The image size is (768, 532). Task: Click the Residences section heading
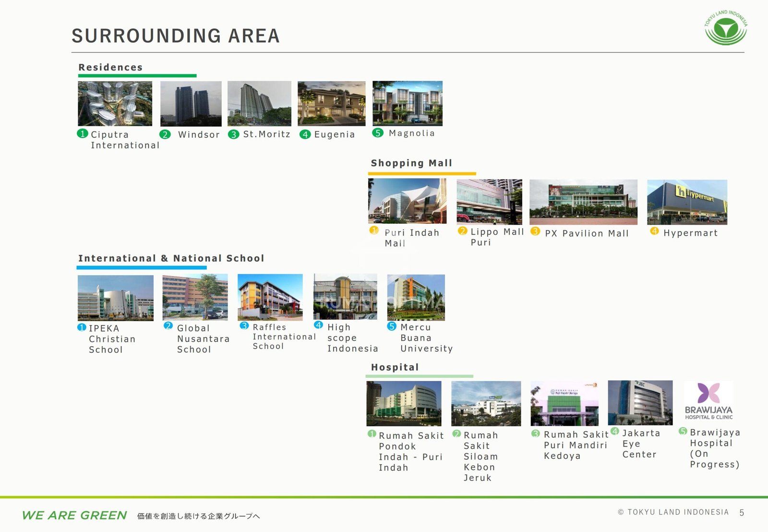pyautogui.click(x=111, y=67)
